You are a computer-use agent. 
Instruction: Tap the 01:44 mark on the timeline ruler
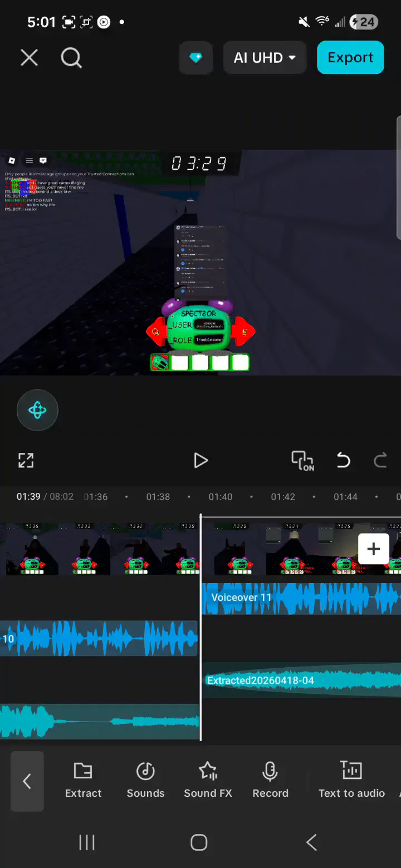click(345, 497)
